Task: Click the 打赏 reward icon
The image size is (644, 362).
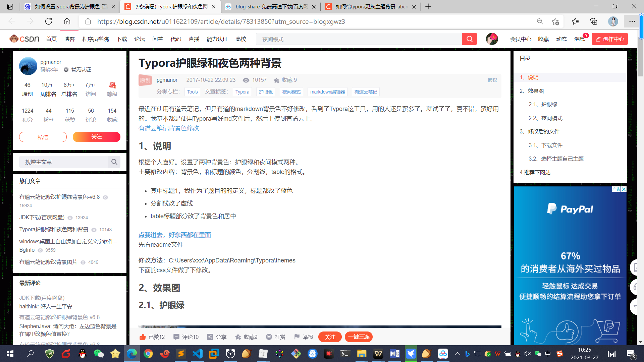Action: [269, 337]
